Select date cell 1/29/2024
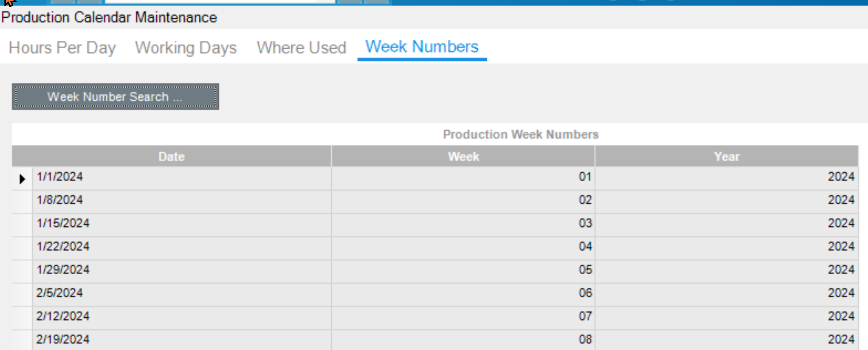 pyautogui.click(x=182, y=272)
